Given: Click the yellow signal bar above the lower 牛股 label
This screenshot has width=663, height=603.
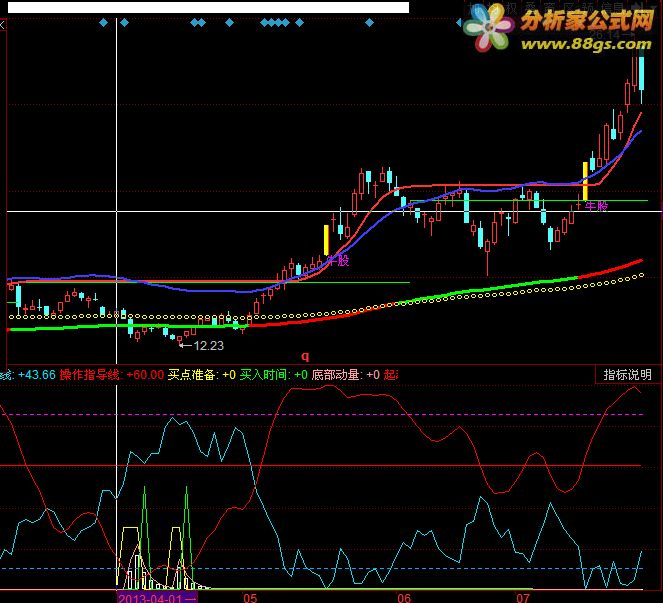Looking at the screenshot, I should point(326,240).
